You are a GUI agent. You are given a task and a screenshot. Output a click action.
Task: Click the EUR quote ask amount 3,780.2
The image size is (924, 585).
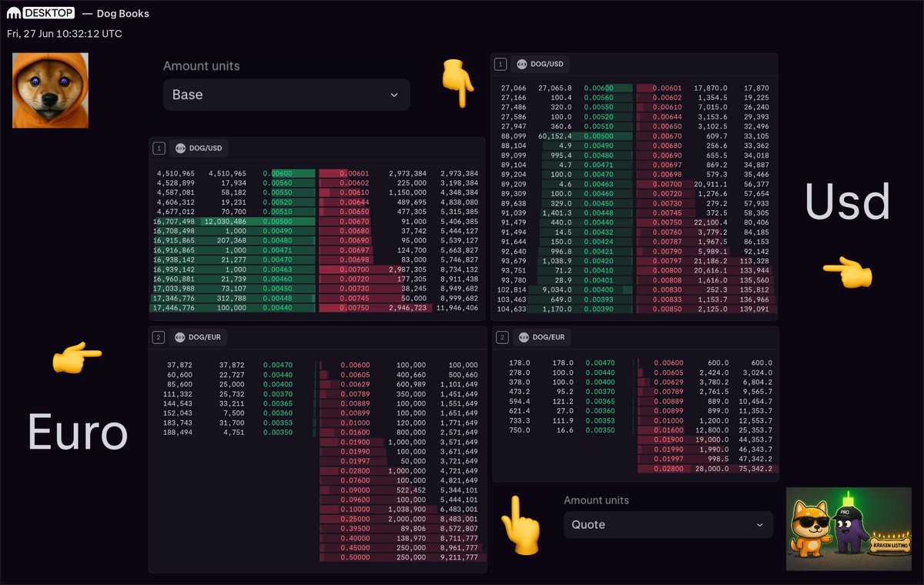(x=713, y=382)
